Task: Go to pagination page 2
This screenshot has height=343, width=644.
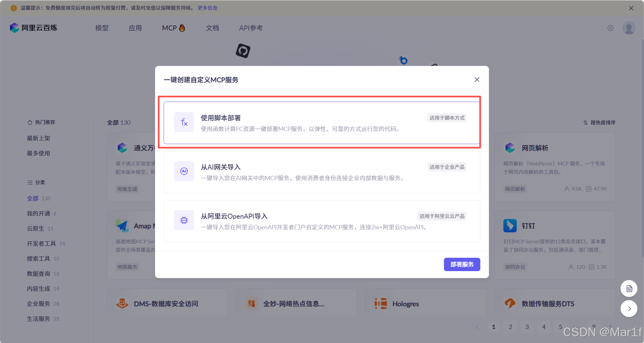Action: tap(510, 327)
